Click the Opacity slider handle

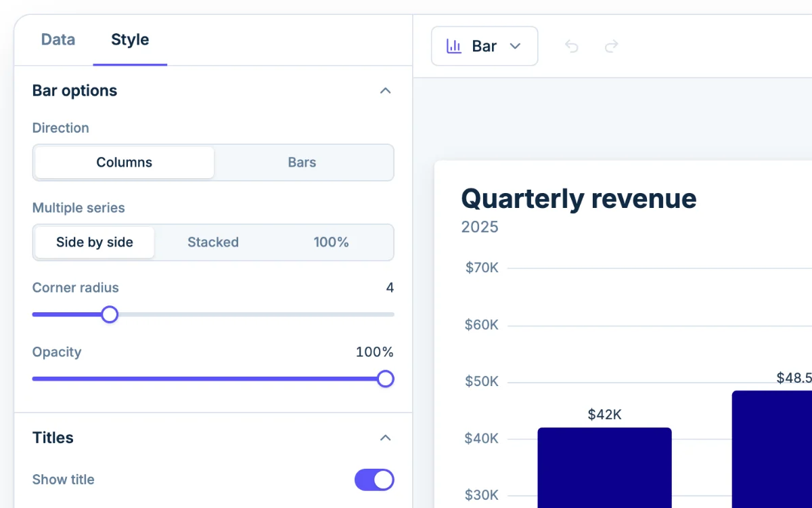386,379
